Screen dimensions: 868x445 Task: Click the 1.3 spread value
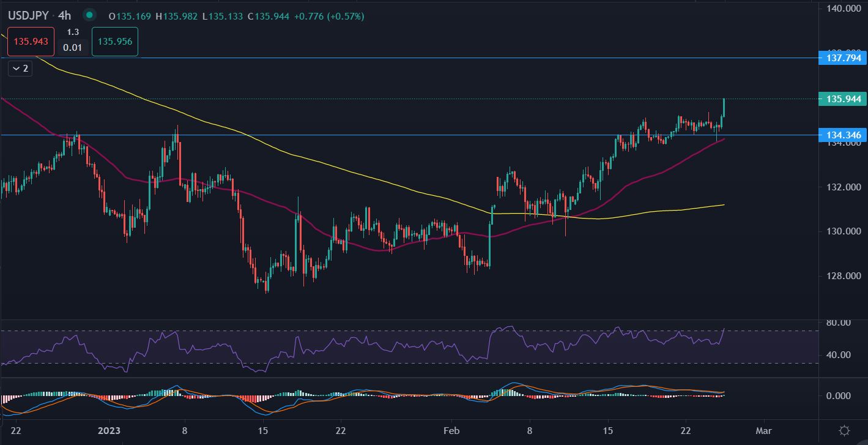pos(73,32)
